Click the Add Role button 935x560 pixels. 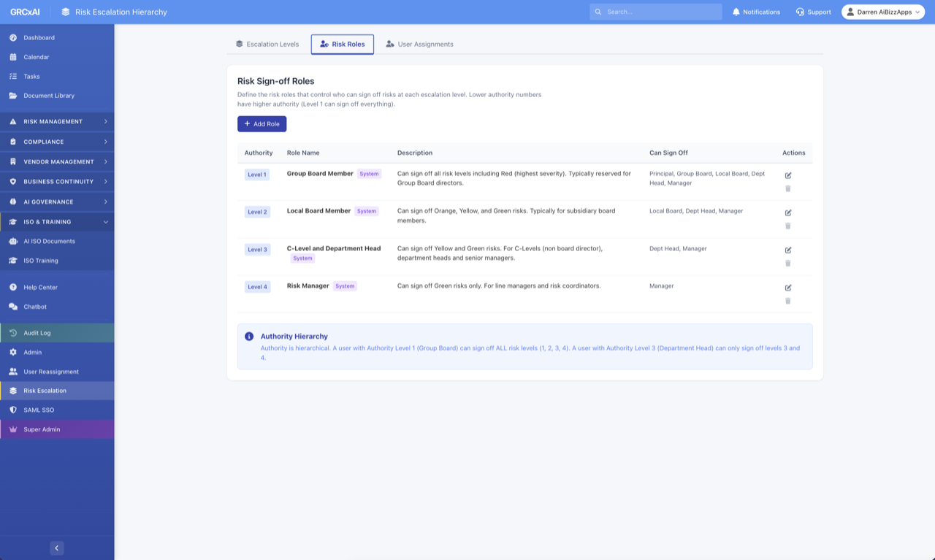(262, 124)
